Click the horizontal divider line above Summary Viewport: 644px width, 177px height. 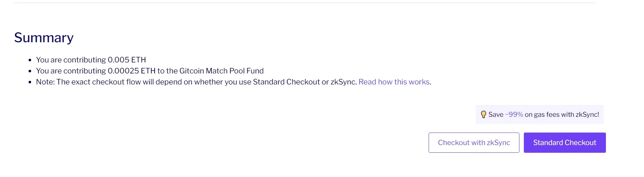(x=304, y=3)
